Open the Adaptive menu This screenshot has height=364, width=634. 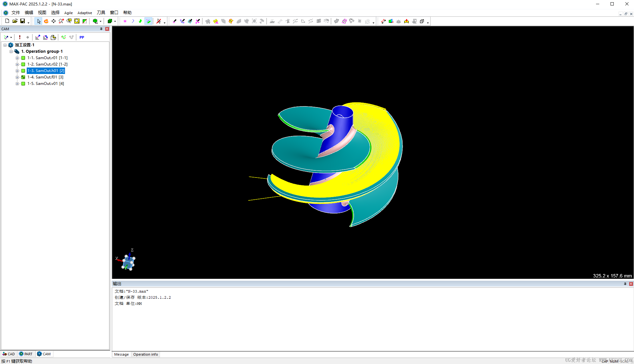(85, 13)
